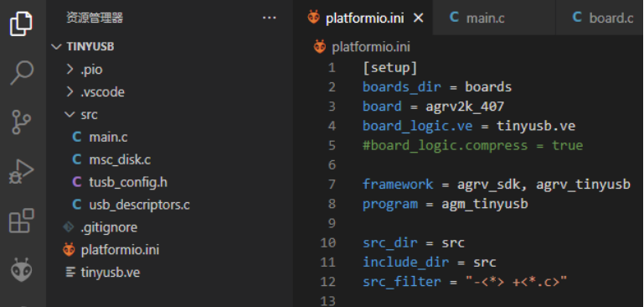Collapse the src folder
This screenshot has width=644, height=307.
(70, 114)
